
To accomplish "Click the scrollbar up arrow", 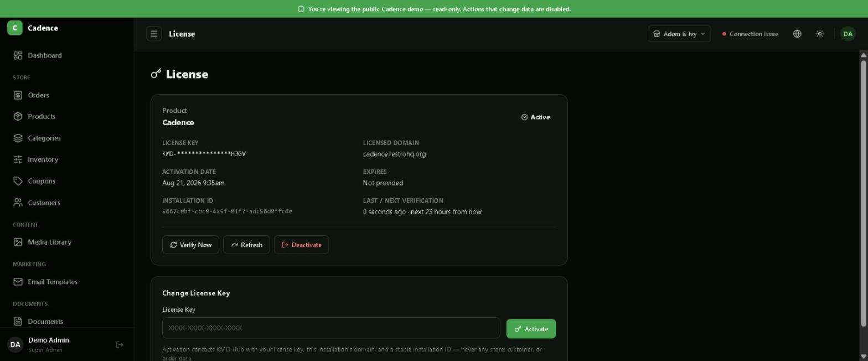I will (x=863, y=55).
